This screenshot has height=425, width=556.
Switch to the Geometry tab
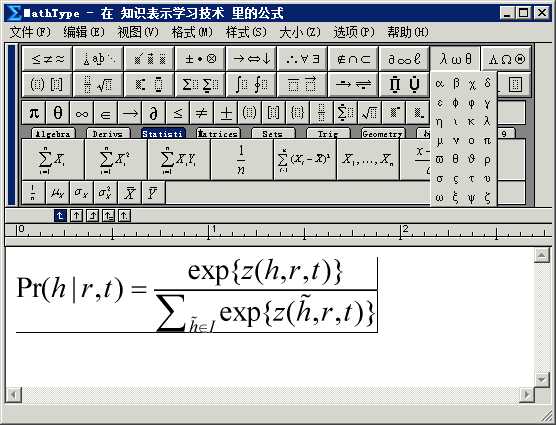pyautogui.click(x=383, y=134)
